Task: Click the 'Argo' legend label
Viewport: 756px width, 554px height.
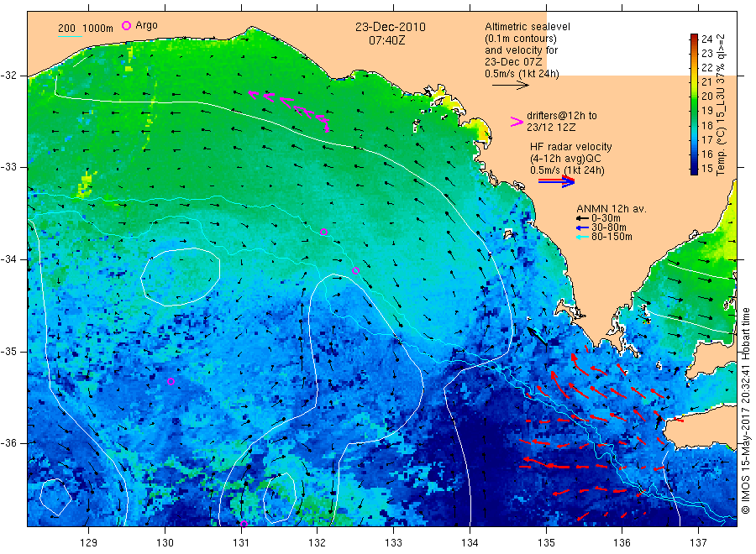Action: point(146,25)
